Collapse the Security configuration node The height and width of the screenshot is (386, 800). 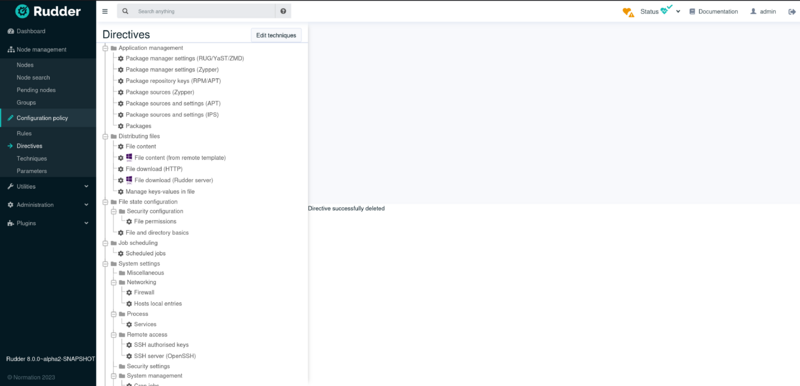coord(114,211)
